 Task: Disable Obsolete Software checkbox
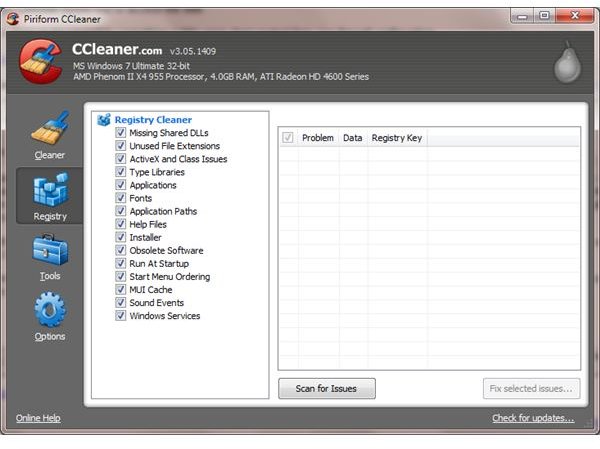[121, 250]
